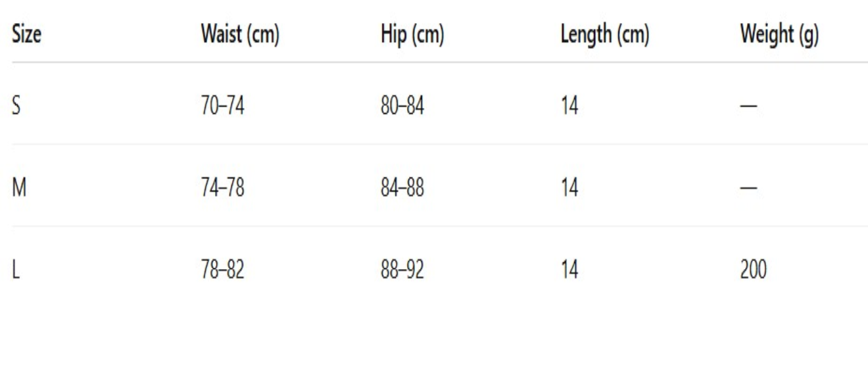Viewport: 868px width, 369px height.
Task: Click the weight dash in the M row
Action: tap(748, 189)
